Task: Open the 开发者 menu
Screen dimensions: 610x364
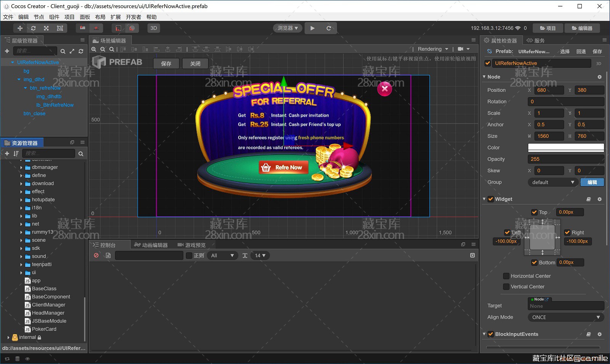Action: click(x=133, y=17)
